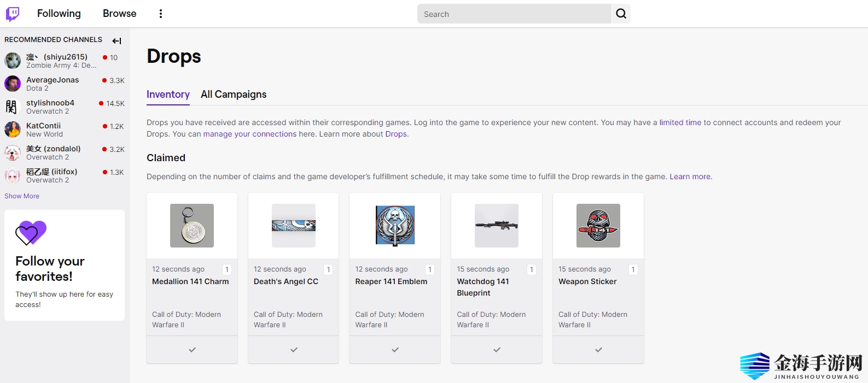Click count badge on Watchdog 141 Blueprint

(532, 269)
